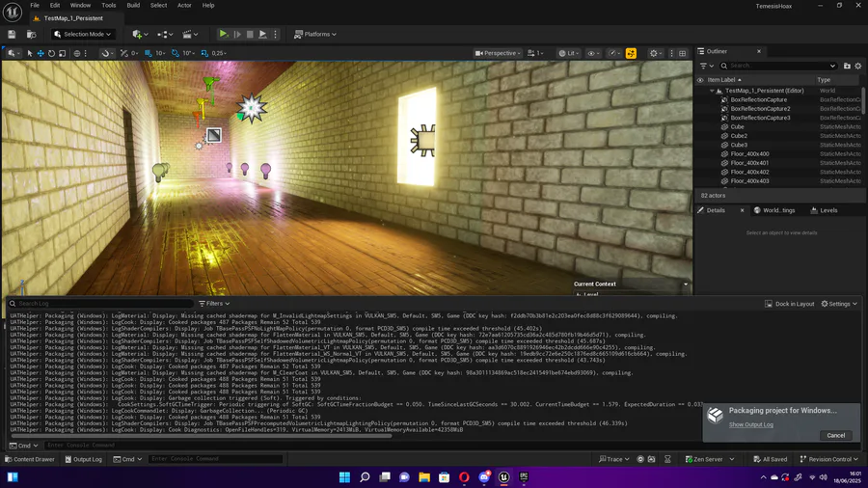868x488 pixels.
Task: Open the Revision Control menu
Action: click(x=828, y=459)
